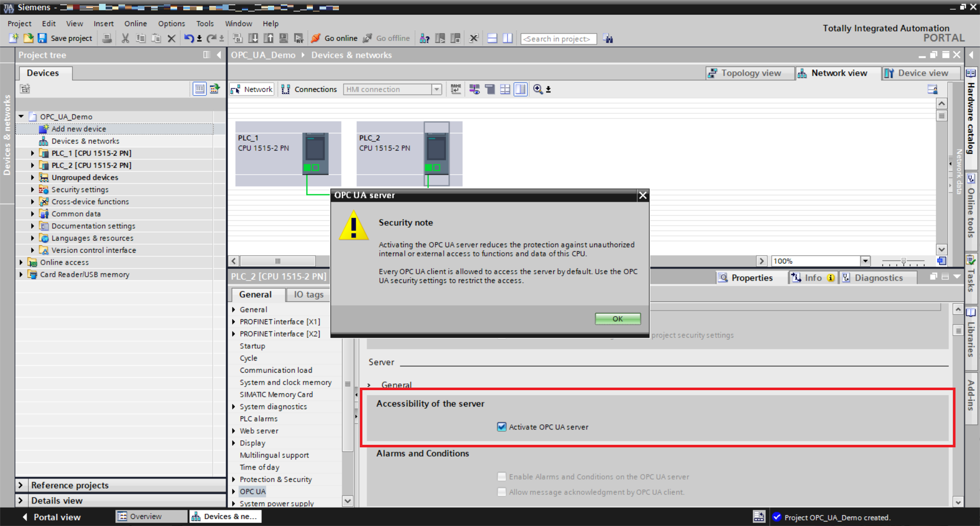Compile the project using the toolbar icon

pyautogui.click(x=237, y=38)
